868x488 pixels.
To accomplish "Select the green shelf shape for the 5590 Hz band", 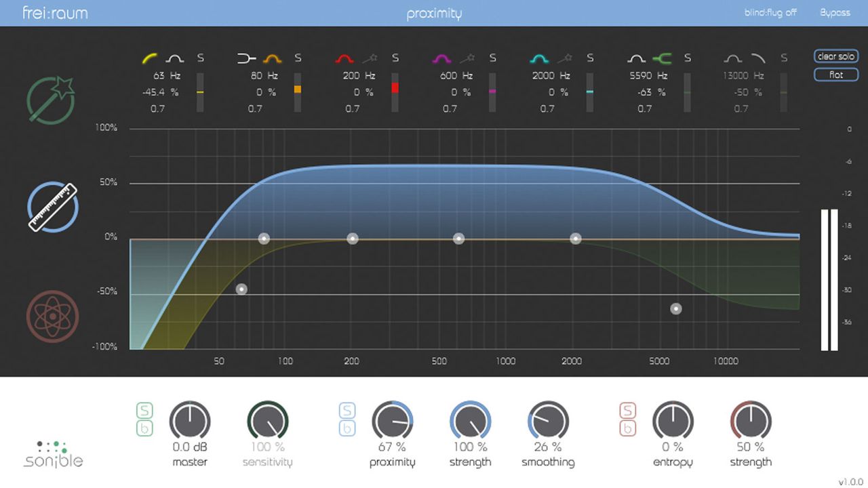I will 661,58.
